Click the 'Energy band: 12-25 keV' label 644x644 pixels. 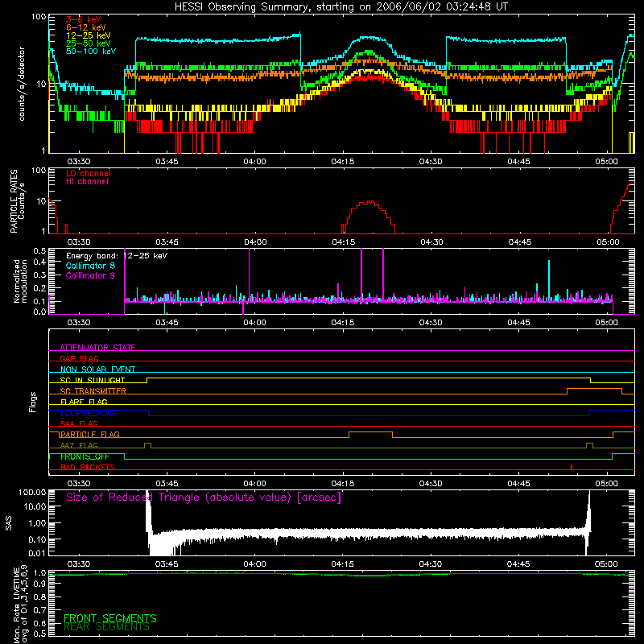[x=117, y=256]
